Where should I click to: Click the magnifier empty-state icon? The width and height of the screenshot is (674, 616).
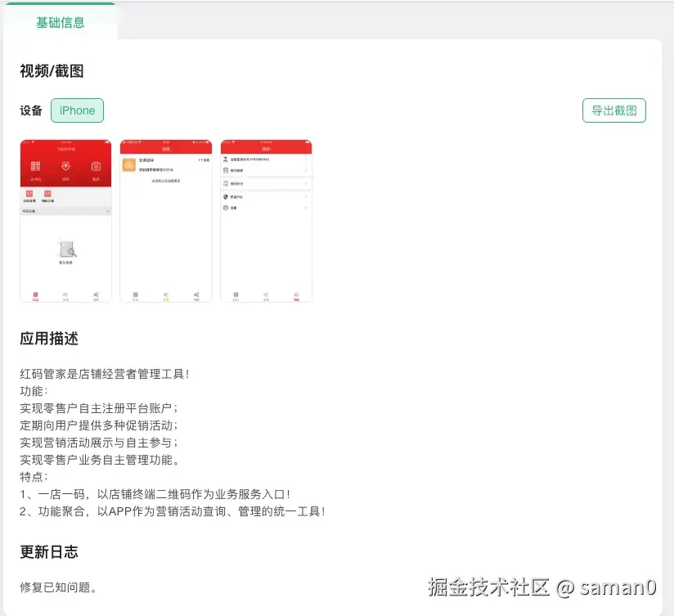pyautogui.click(x=68, y=247)
